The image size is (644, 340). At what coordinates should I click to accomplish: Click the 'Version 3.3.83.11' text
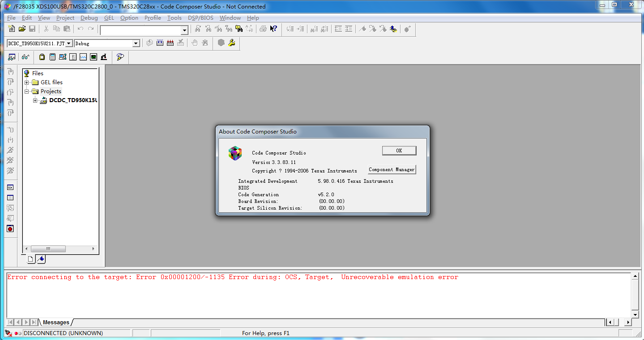click(274, 162)
